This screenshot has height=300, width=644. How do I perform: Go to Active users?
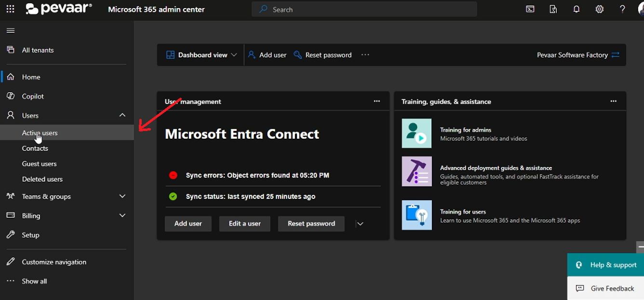click(x=67, y=132)
